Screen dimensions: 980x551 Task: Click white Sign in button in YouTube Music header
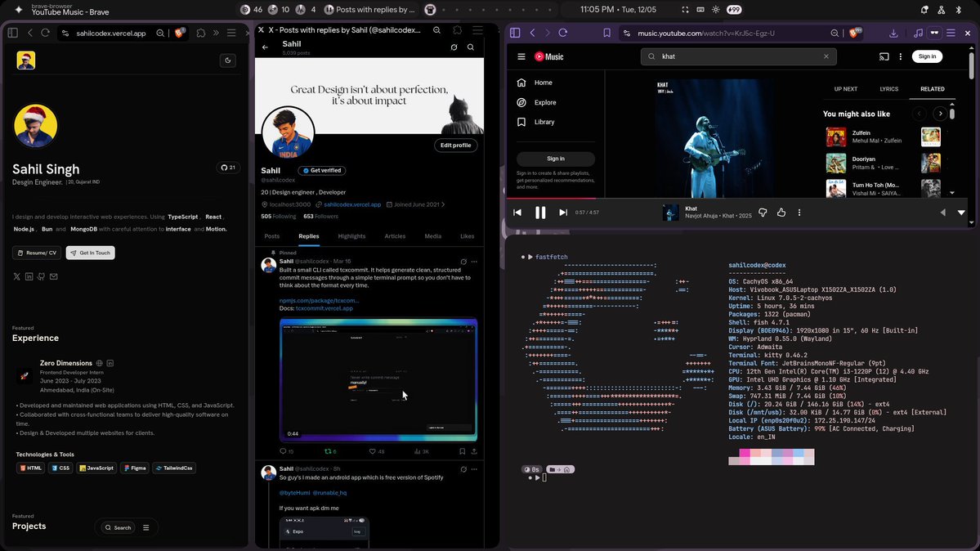tap(927, 56)
